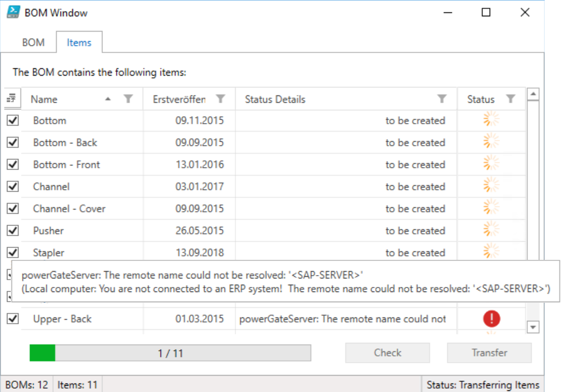The width and height of the screenshot is (561, 392).
Task: Click the BOM Window app icon in the title bar
Action: click(x=13, y=12)
